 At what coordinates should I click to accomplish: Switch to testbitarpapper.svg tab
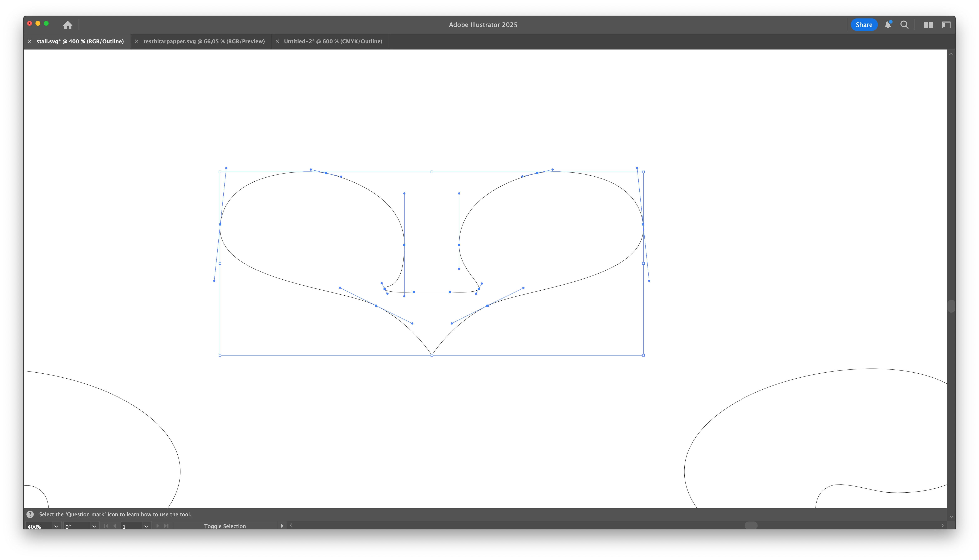coord(204,41)
